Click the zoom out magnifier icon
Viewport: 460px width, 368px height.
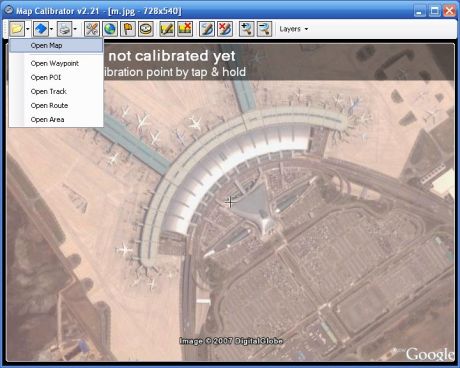click(265, 29)
